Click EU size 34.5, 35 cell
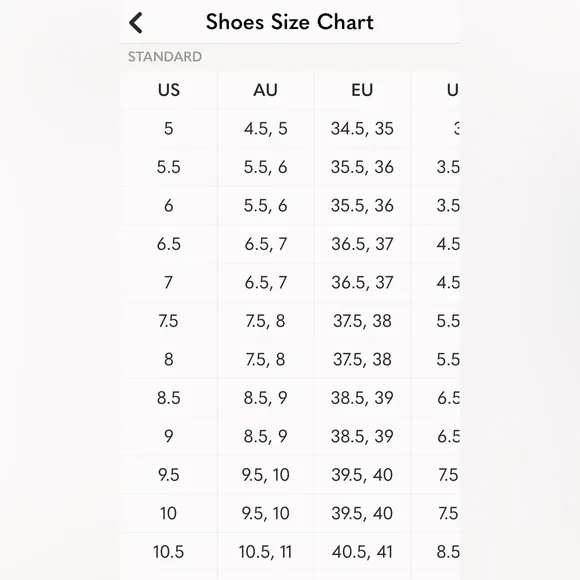The width and height of the screenshot is (580, 580). 362,129
